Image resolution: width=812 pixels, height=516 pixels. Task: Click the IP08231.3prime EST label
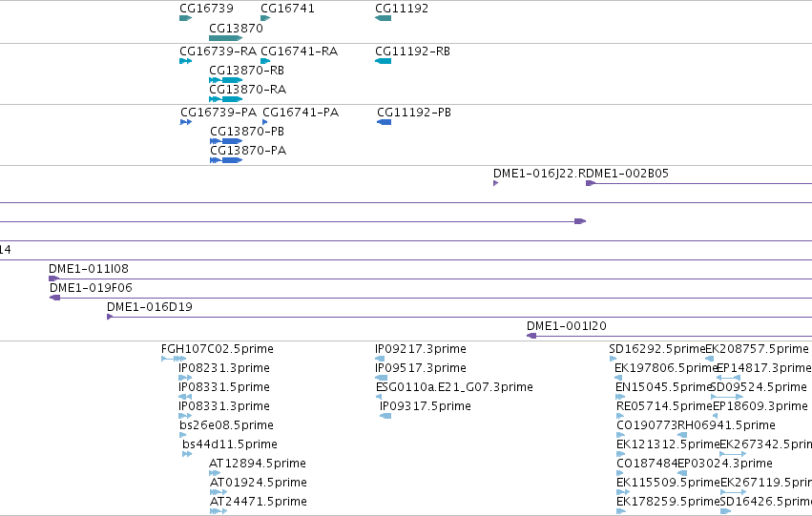click(224, 368)
